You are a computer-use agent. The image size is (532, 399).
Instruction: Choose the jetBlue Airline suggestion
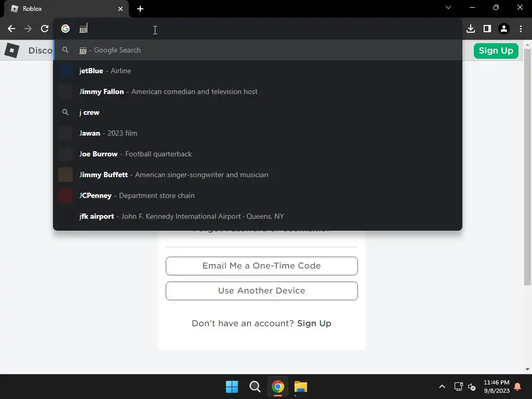pyautogui.click(x=258, y=71)
